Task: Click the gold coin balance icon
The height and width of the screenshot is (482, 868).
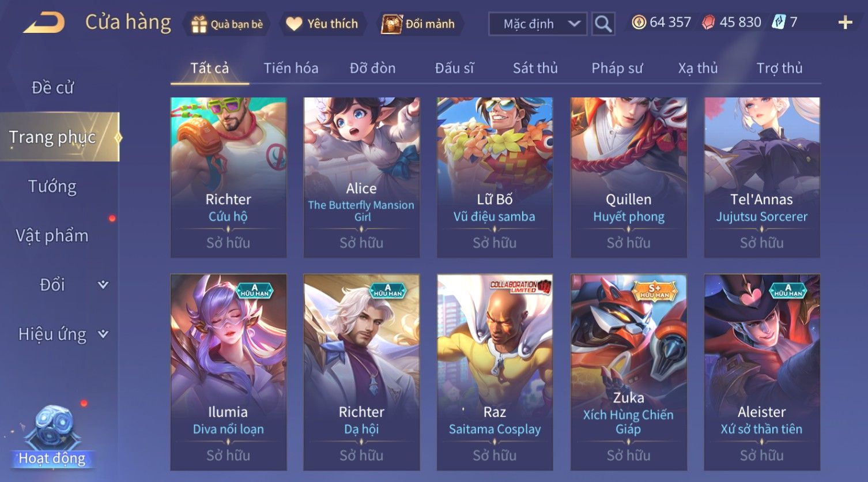Action: [x=639, y=22]
